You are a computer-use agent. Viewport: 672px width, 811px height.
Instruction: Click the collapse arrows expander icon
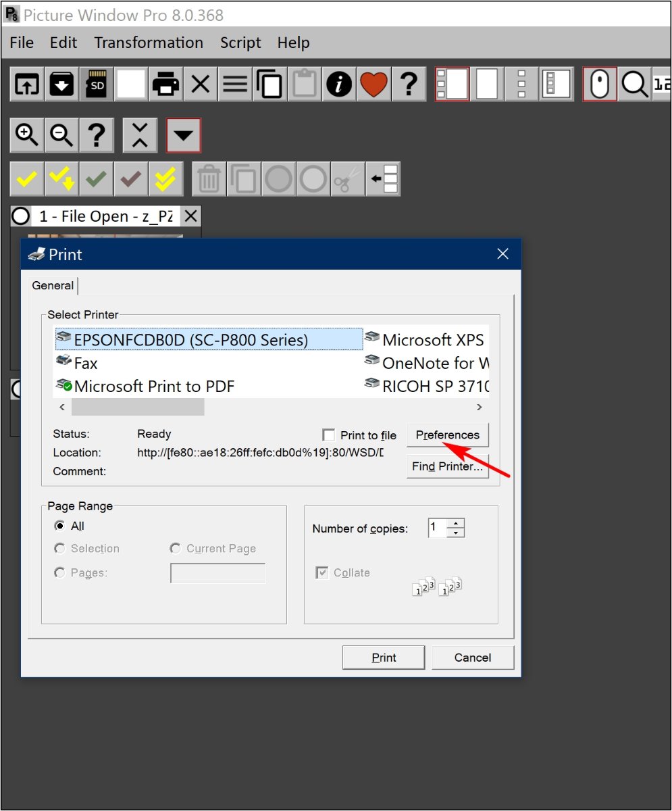click(x=140, y=135)
